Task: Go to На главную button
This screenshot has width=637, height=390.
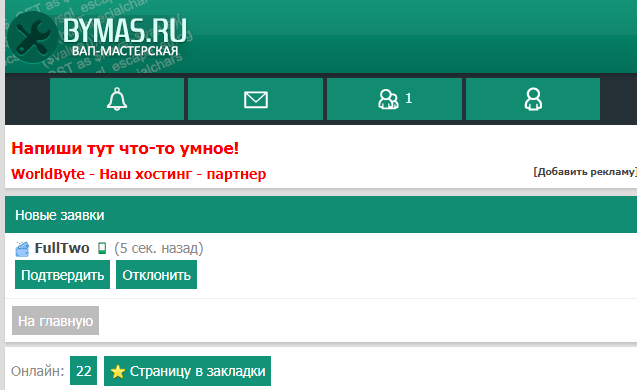Action: point(55,321)
